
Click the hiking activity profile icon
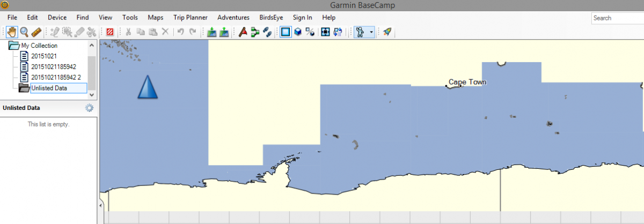pos(360,32)
